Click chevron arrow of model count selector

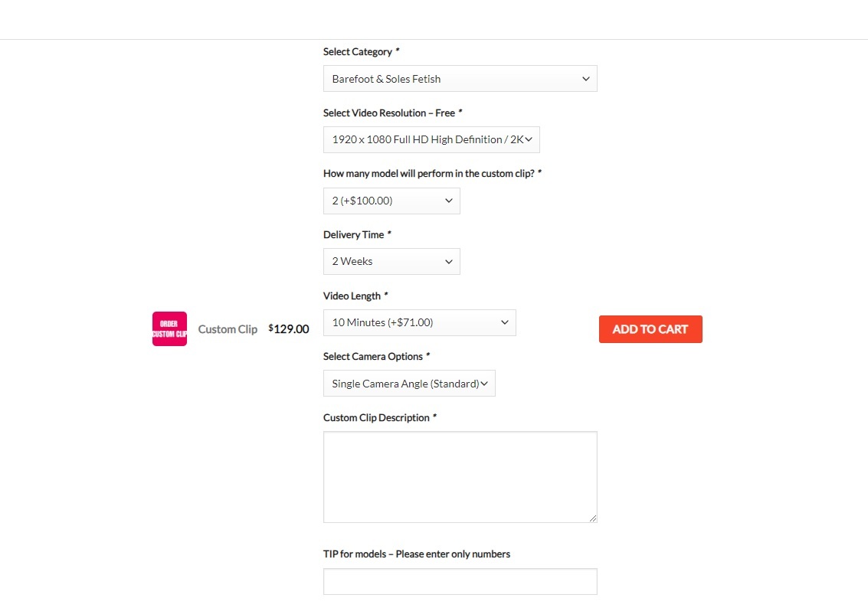449,201
